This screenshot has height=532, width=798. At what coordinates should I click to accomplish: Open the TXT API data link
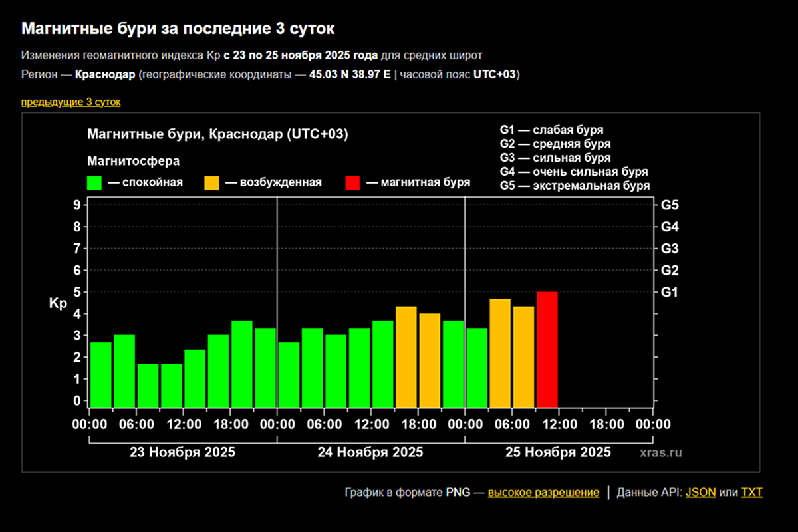[x=752, y=493]
